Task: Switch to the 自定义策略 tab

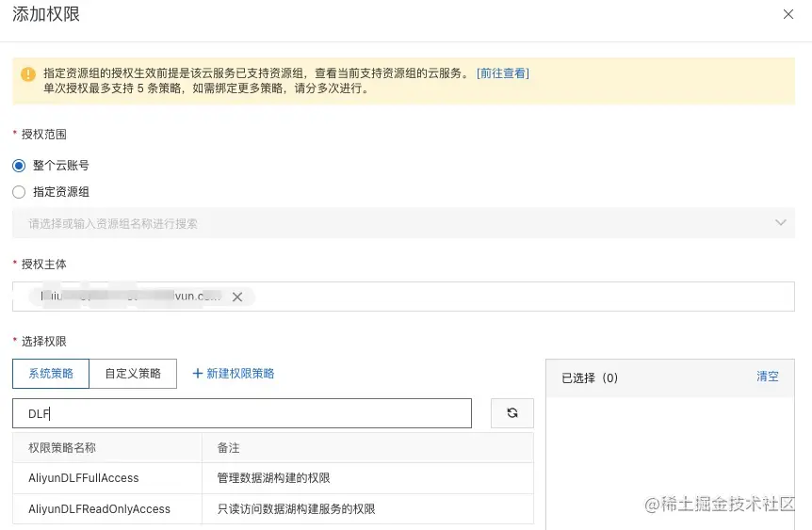Action: 133,374
